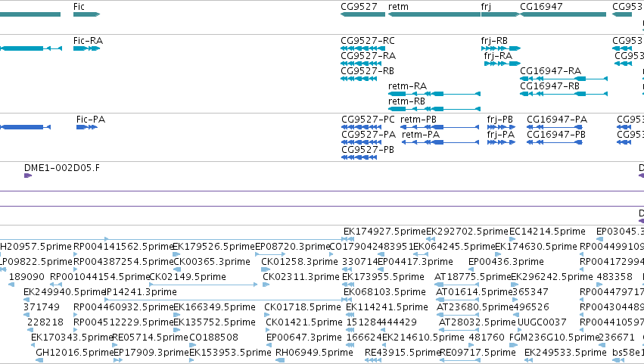Click the Fic gene label
Viewport: 644px width, 364px height.
click(x=79, y=7)
